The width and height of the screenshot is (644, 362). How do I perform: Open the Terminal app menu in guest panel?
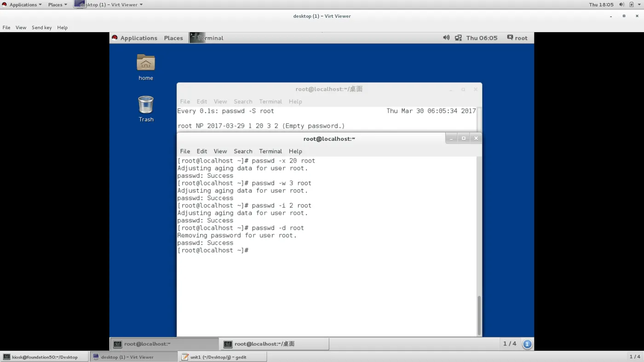click(207, 38)
